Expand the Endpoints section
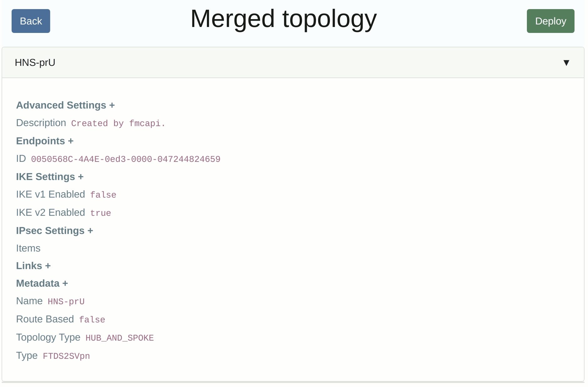The width and height of the screenshot is (588, 387). (x=45, y=141)
